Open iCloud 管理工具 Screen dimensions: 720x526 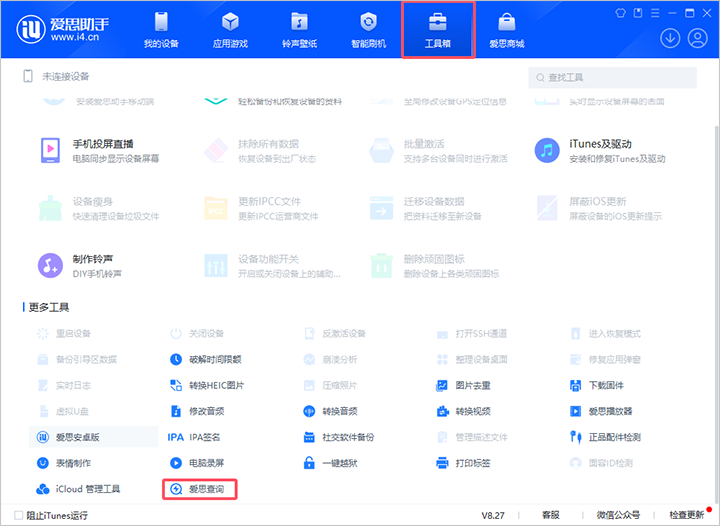(x=78, y=489)
